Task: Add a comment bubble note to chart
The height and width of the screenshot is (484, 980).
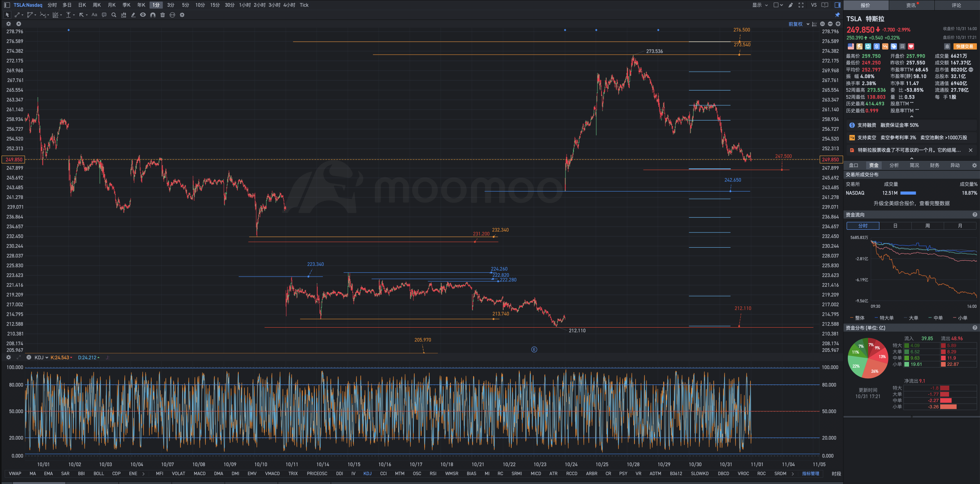Action: tap(104, 15)
